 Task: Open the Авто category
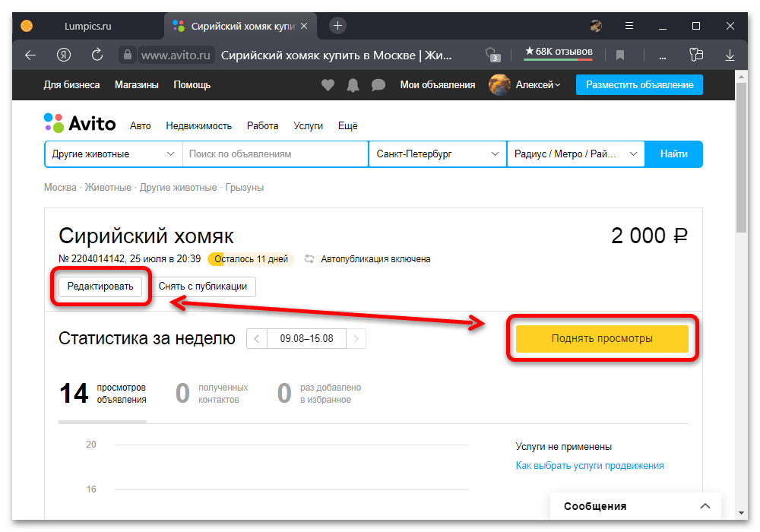tap(140, 126)
